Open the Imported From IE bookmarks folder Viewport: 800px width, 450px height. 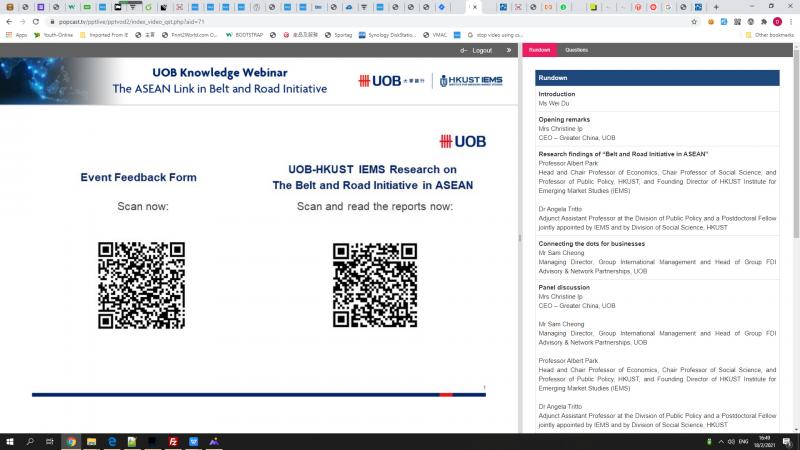pyautogui.click(x=104, y=35)
